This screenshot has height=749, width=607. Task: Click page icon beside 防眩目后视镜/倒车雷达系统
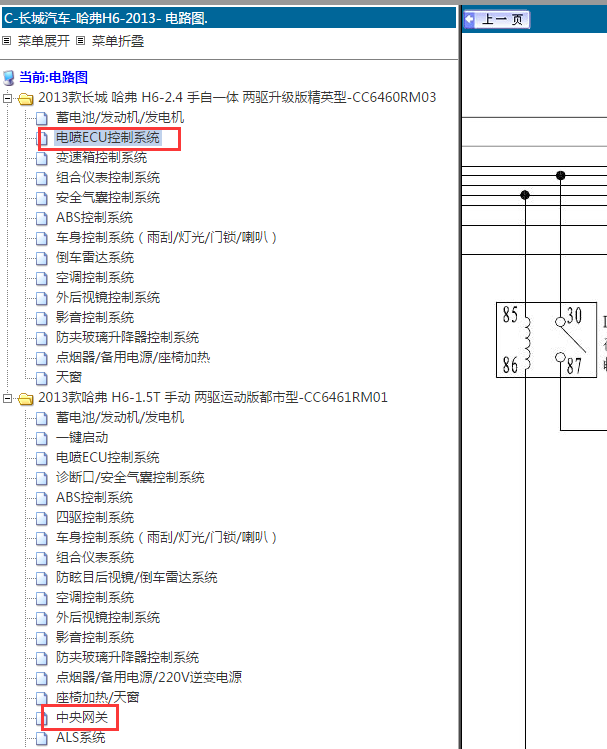(x=42, y=578)
